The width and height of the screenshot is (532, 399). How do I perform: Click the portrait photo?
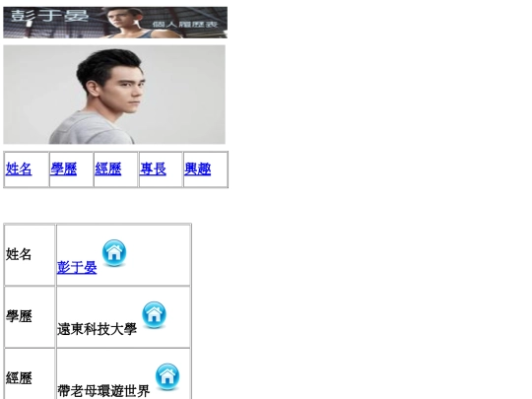114,95
